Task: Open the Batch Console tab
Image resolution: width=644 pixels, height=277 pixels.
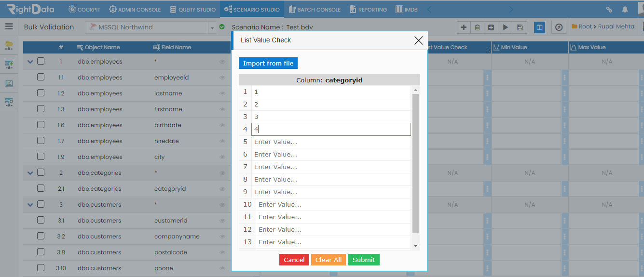Action: tap(315, 9)
